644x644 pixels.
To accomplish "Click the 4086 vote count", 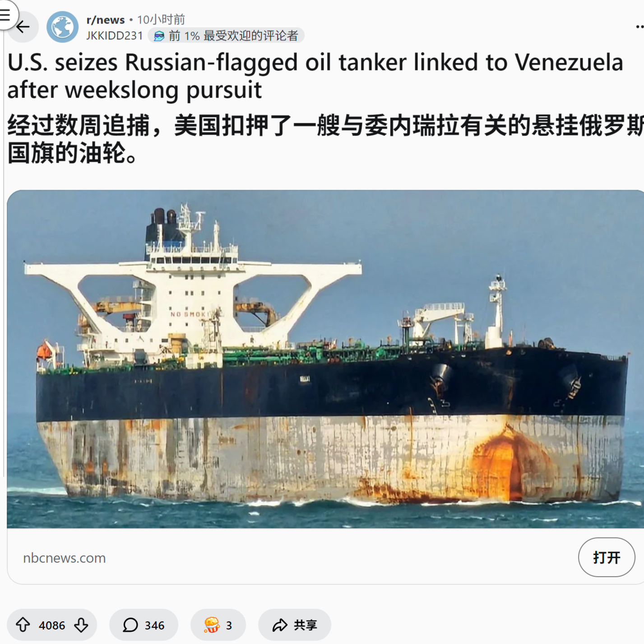I will point(52,625).
